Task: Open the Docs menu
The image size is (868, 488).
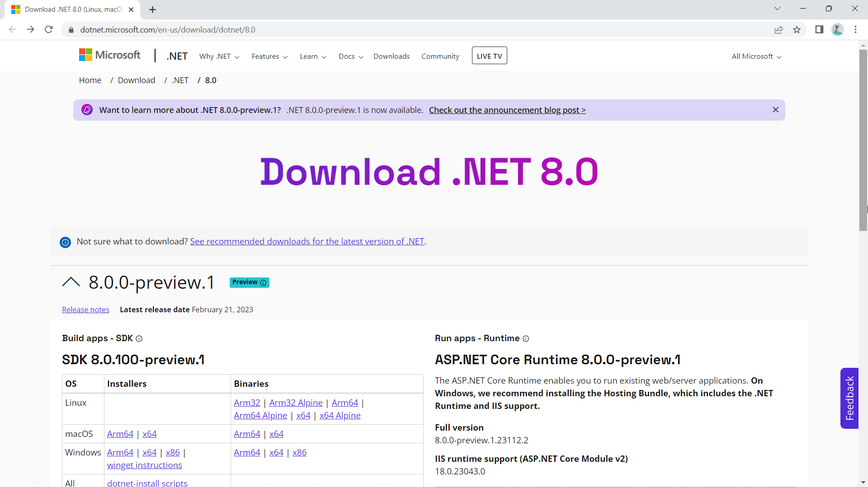Action: 350,56
